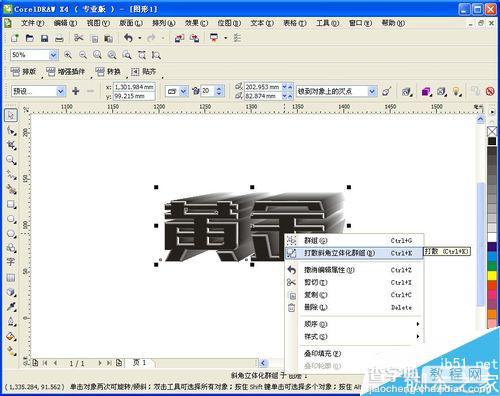This screenshot has height=396, width=500.
Task: Click the Import icon in toolbar
Action: (x=179, y=38)
